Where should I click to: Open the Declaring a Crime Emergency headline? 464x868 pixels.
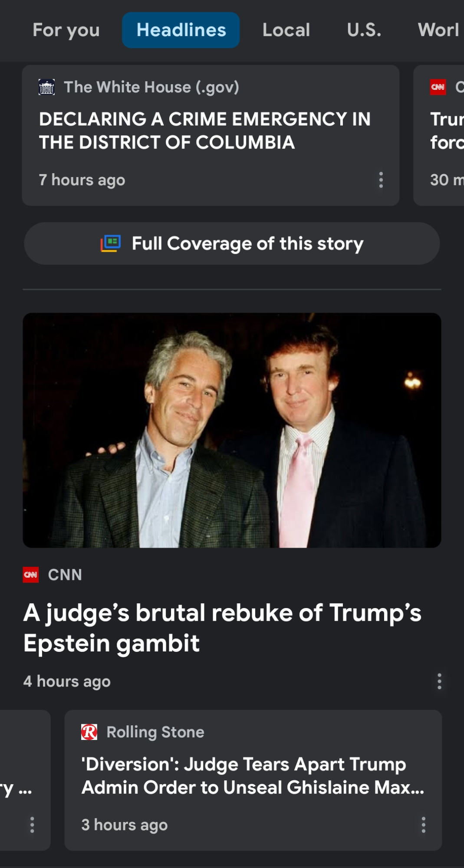point(204,131)
